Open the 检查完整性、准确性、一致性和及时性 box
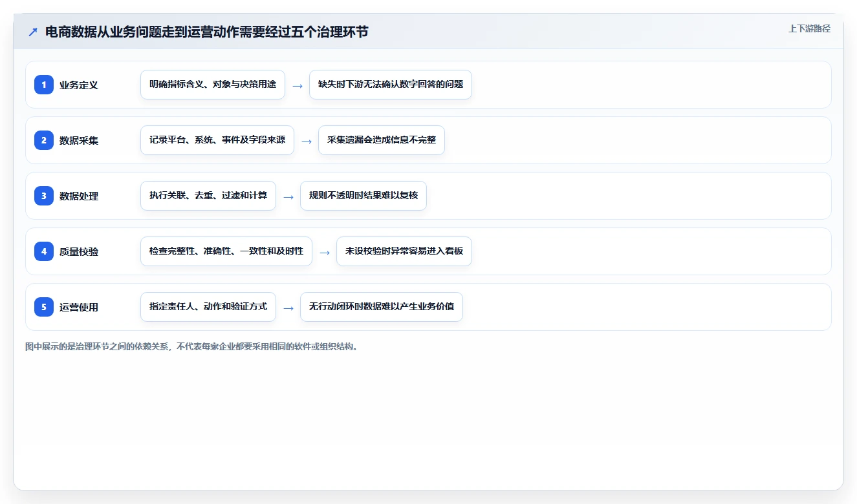This screenshot has height=504, width=857. pos(226,251)
